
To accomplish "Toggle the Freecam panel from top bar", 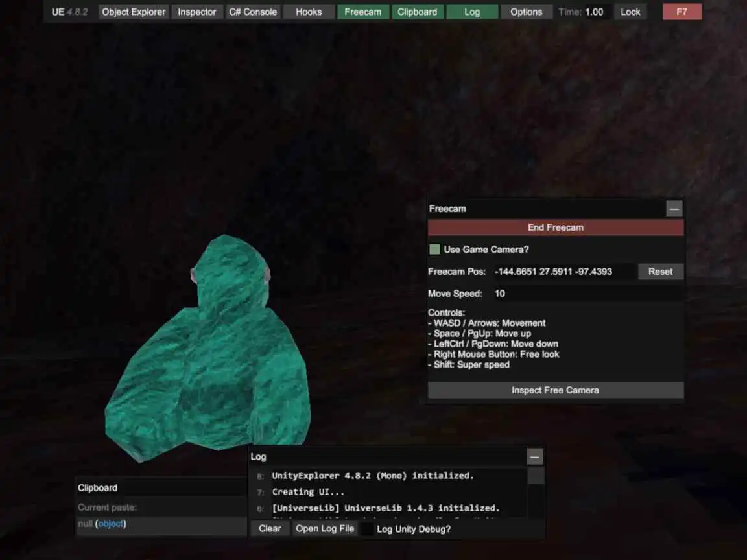I will pyautogui.click(x=363, y=12).
